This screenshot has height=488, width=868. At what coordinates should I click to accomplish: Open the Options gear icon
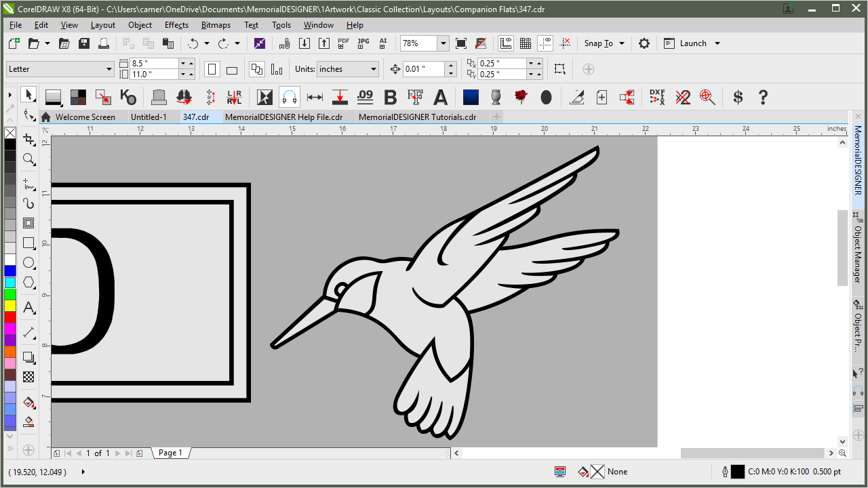click(x=644, y=43)
